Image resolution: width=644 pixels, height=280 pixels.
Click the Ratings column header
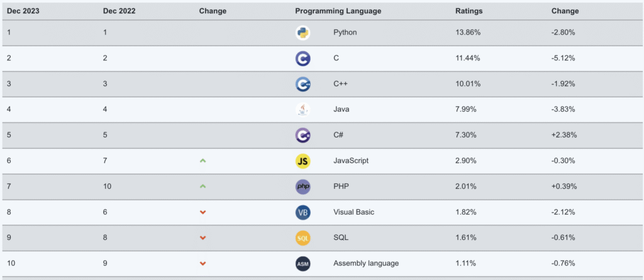click(x=469, y=11)
